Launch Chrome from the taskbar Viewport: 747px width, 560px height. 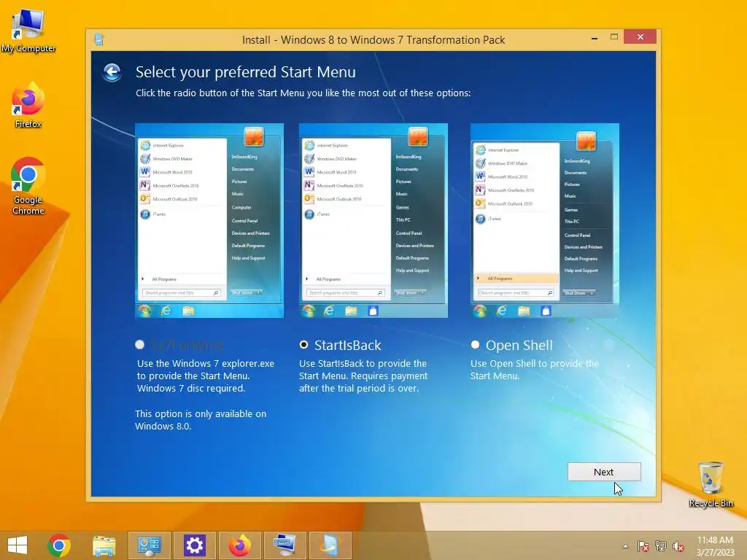(59, 545)
